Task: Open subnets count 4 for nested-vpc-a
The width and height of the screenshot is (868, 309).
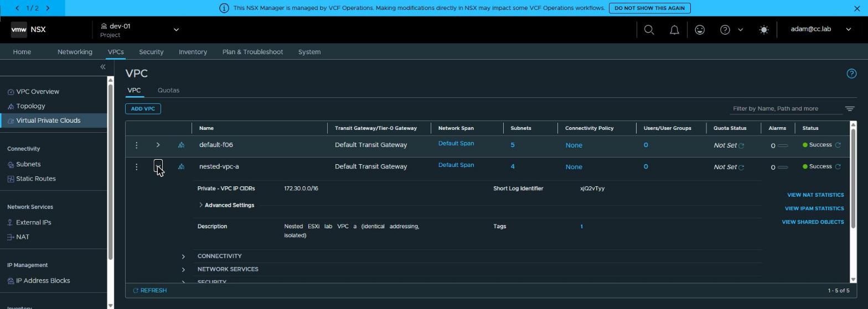Action: [513, 166]
